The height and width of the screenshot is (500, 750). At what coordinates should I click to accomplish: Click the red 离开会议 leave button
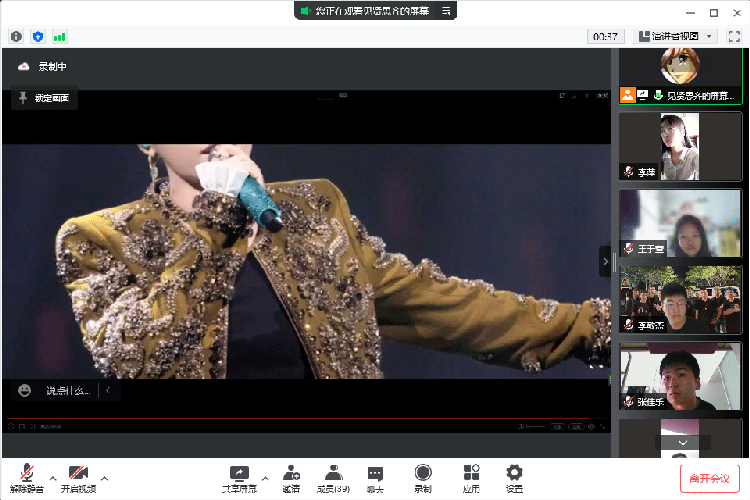(x=709, y=478)
